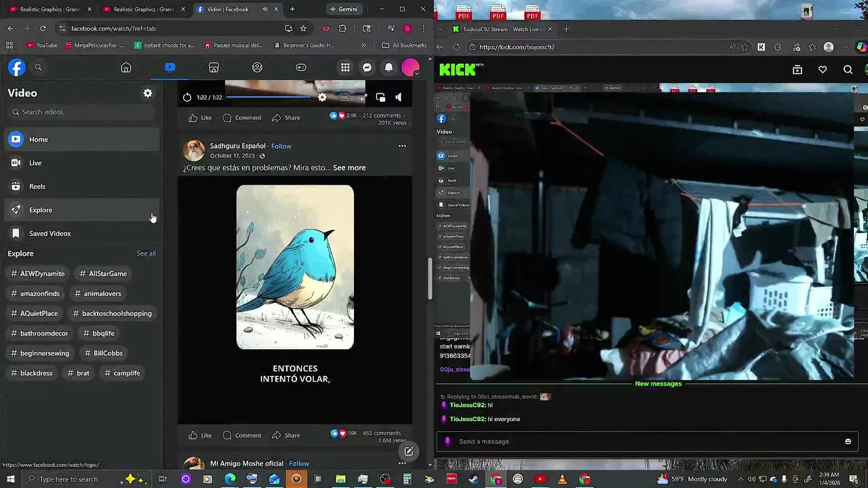Click the Kick URL address bar
The height and width of the screenshot is (488, 868).
(597, 47)
